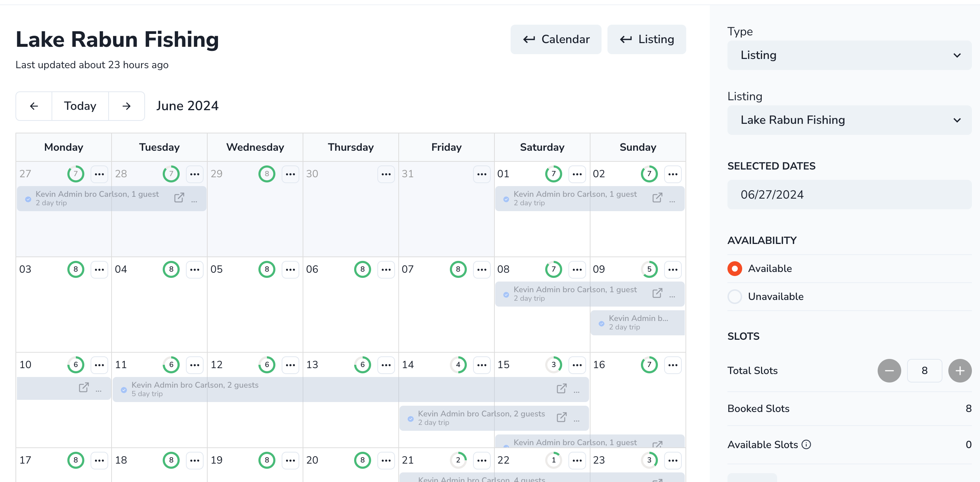Open options menu for June 21
Screen dimensions: 980x482
(482, 460)
